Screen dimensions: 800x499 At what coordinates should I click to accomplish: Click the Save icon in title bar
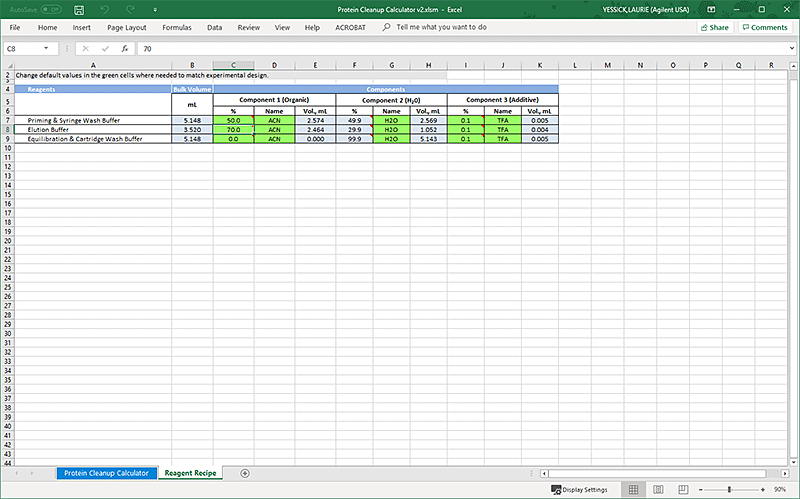(79, 9)
